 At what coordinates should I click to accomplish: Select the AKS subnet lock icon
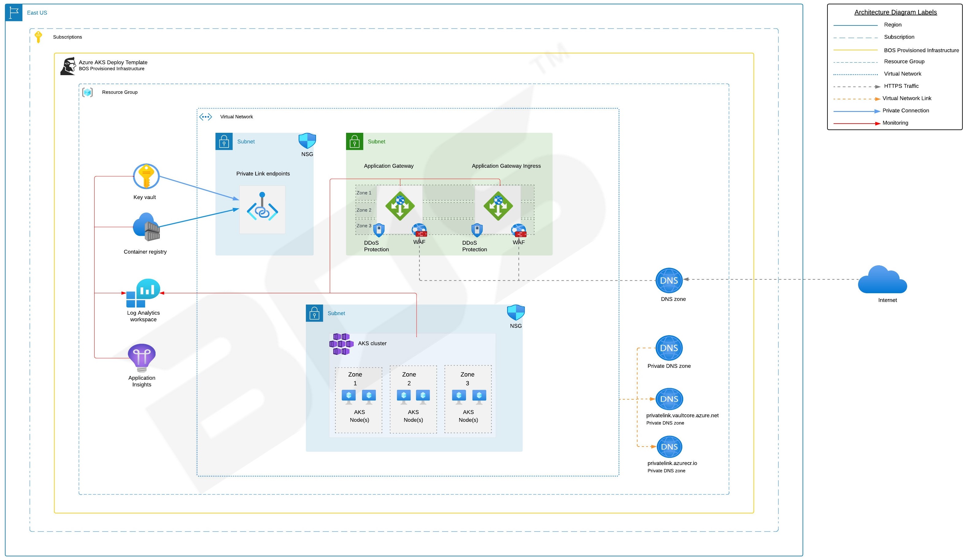314,313
